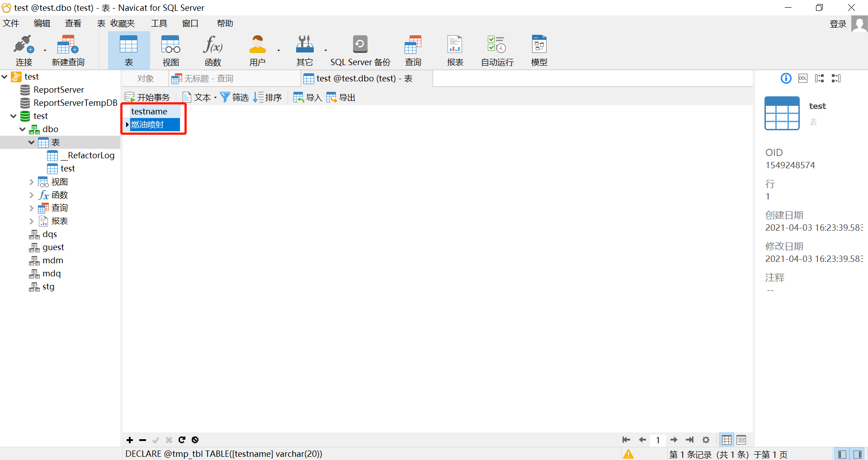
Task: Open the 自动运行 toolbar icon
Action: point(496,50)
